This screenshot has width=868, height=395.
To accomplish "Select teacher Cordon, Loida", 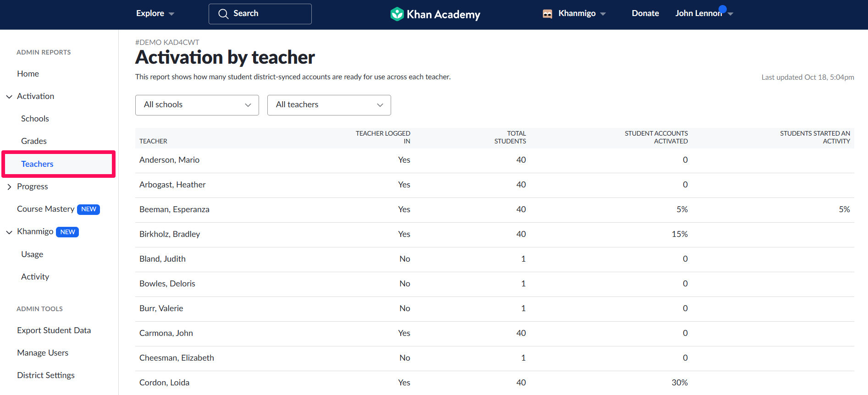I will [x=164, y=383].
